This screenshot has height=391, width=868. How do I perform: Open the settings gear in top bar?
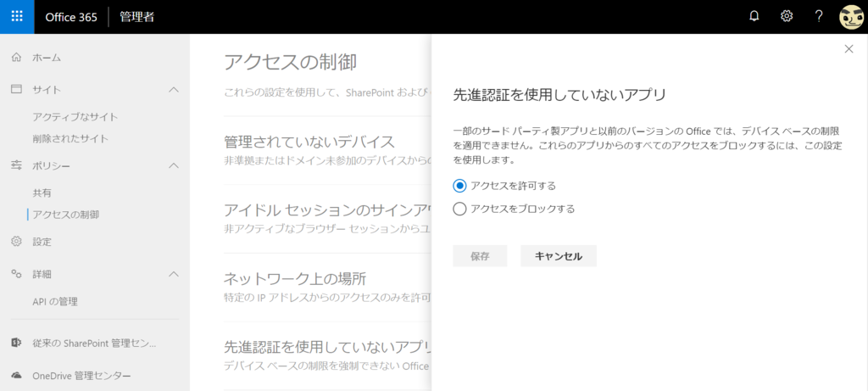[786, 17]
